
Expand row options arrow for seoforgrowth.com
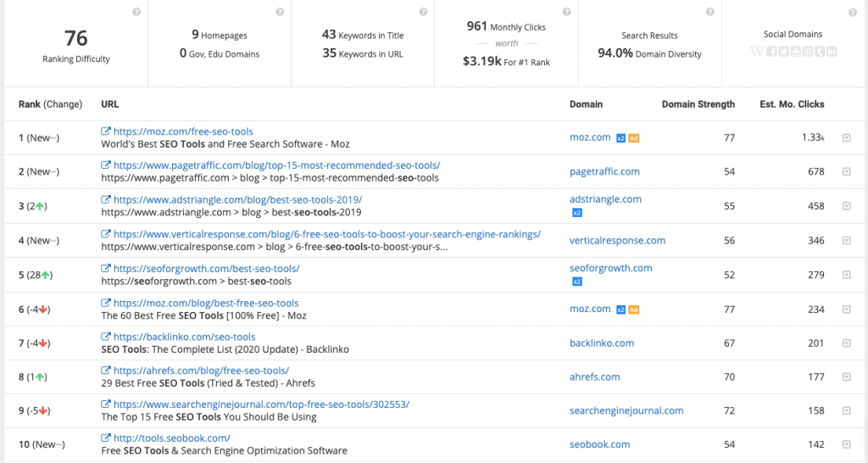847,275
